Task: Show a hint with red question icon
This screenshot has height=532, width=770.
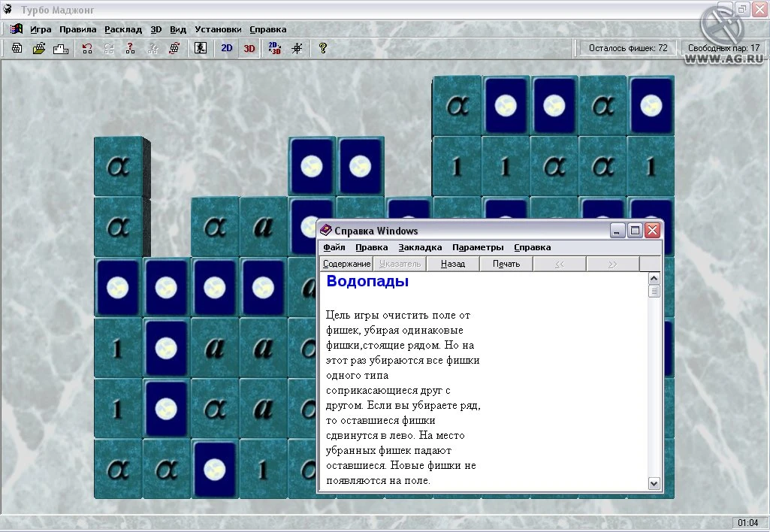Action: pyautogui.click(x=130, y=48)
